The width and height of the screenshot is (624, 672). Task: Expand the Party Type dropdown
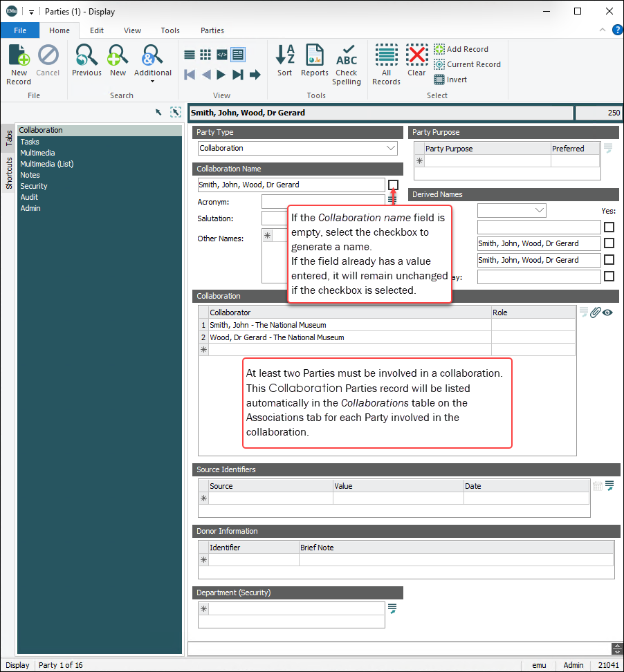tap(391, 148)
